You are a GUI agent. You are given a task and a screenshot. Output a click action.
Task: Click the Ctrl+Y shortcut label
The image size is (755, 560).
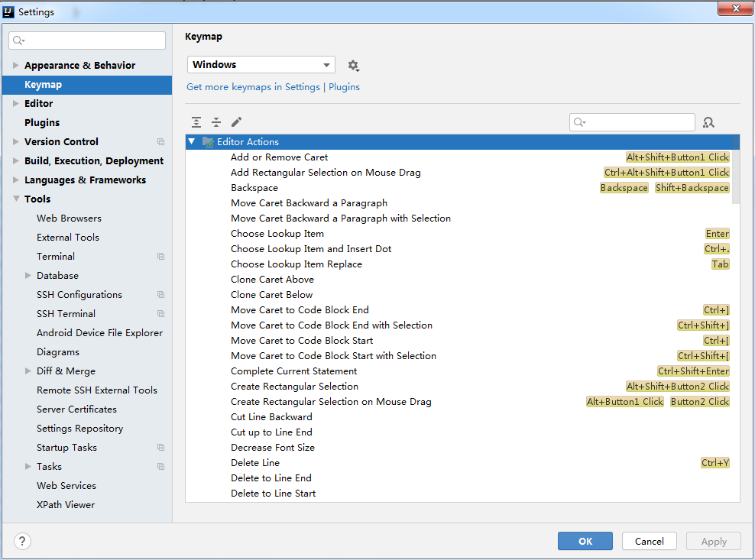(x=715, y=463)
